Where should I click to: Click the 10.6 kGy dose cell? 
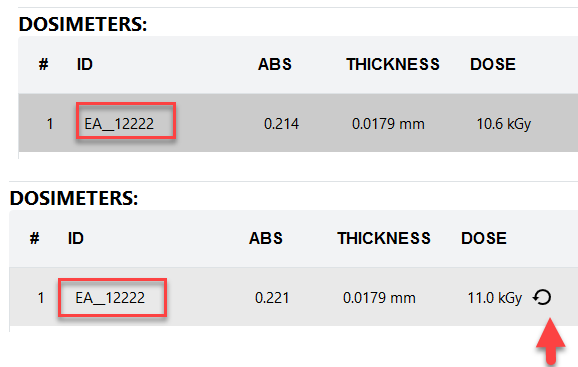coord(504,124)
